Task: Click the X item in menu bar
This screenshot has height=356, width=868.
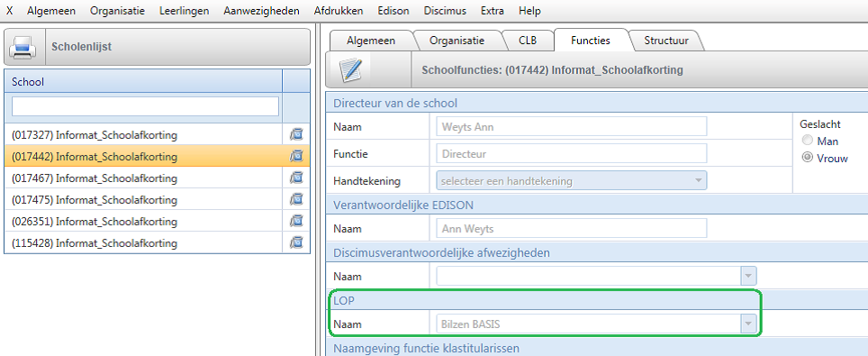Action: (x=10, y=11)
